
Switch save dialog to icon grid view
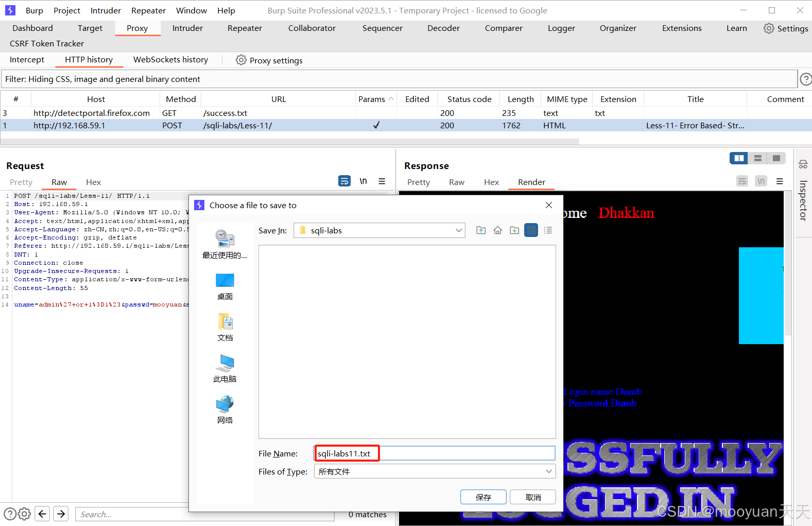click(531, 230)
